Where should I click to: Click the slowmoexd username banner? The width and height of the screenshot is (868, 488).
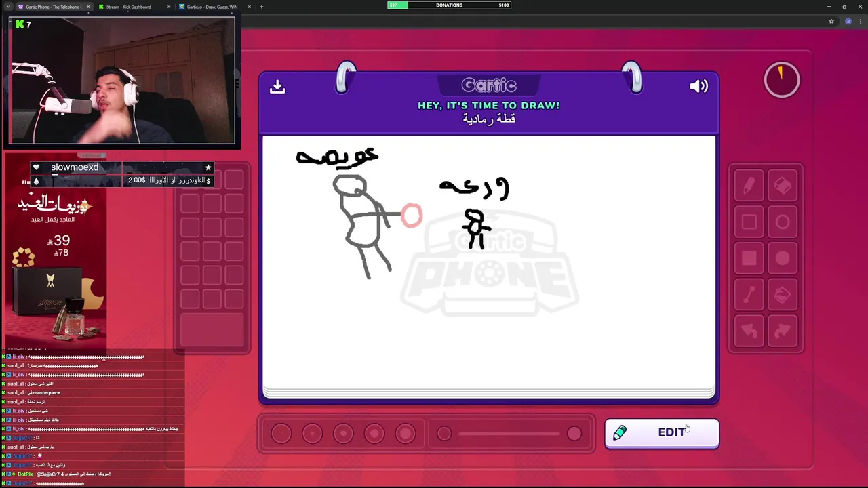click(75, 167)
